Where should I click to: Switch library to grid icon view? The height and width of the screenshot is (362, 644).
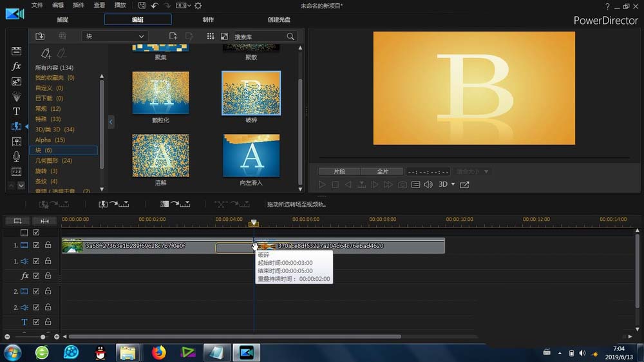(x=211, y=36)
